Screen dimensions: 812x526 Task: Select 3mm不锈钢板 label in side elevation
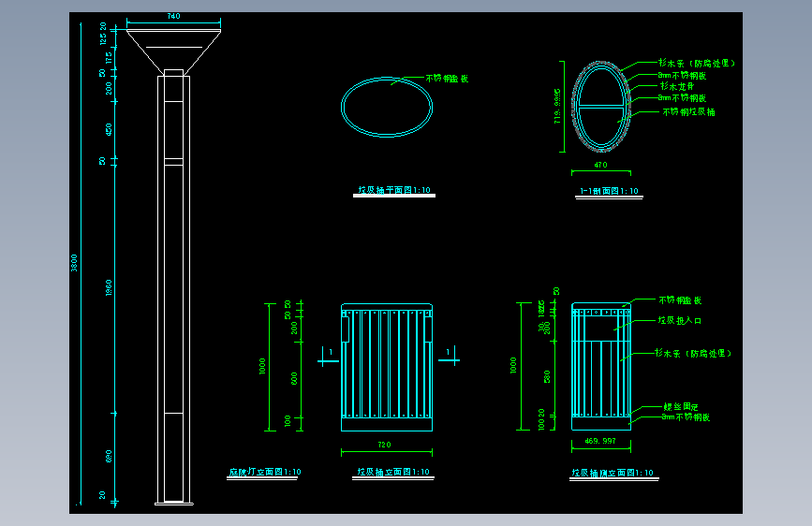[x=686, y=417]
